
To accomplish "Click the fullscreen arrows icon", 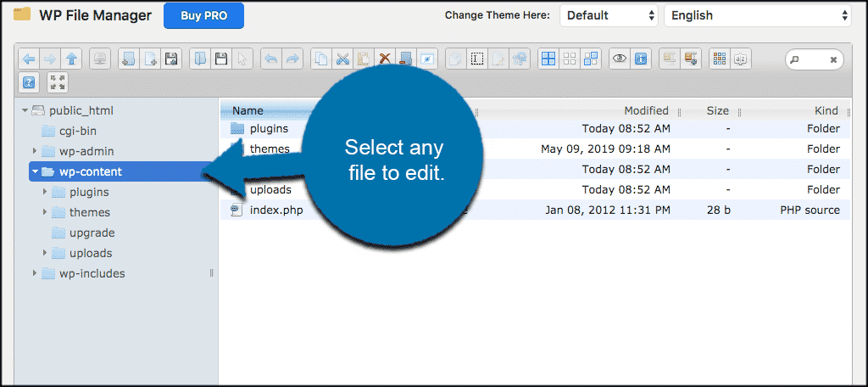I will pos(58,82).
